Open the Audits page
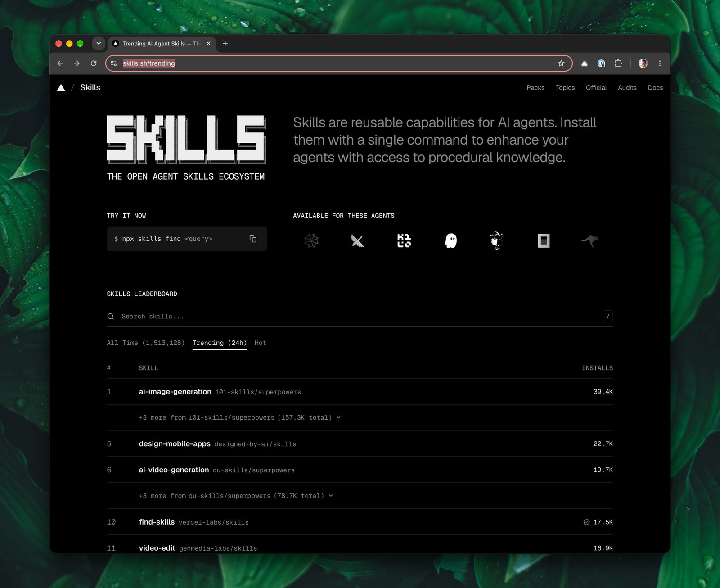This screenshot has height=588, width=720. [627, 88]
